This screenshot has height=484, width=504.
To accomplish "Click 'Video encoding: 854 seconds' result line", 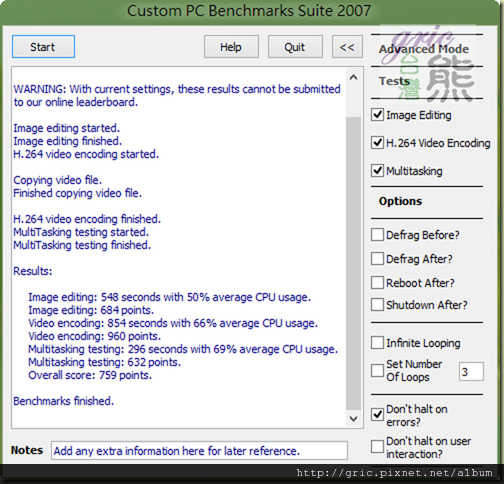I will [x=173, y=323].
